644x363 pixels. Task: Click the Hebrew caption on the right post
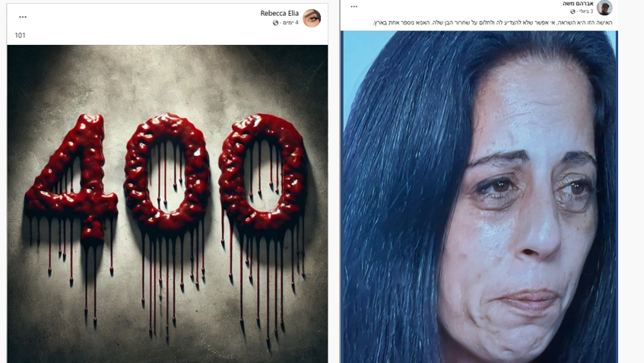493,23
